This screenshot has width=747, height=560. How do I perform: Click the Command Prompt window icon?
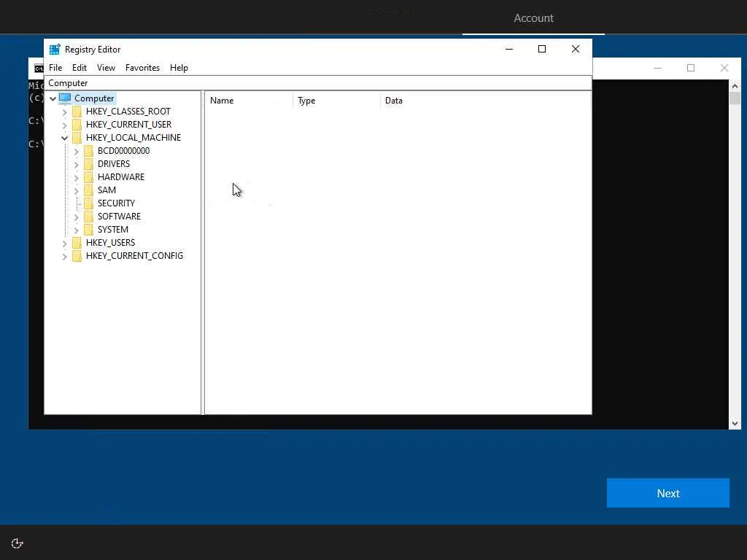39,69
